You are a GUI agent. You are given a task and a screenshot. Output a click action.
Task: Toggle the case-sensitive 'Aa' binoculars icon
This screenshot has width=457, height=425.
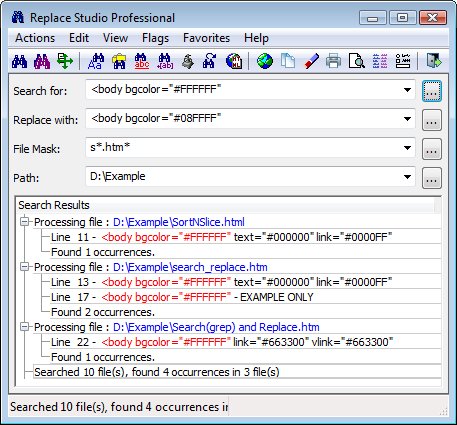pyautogui.click(x=96, y=61)
